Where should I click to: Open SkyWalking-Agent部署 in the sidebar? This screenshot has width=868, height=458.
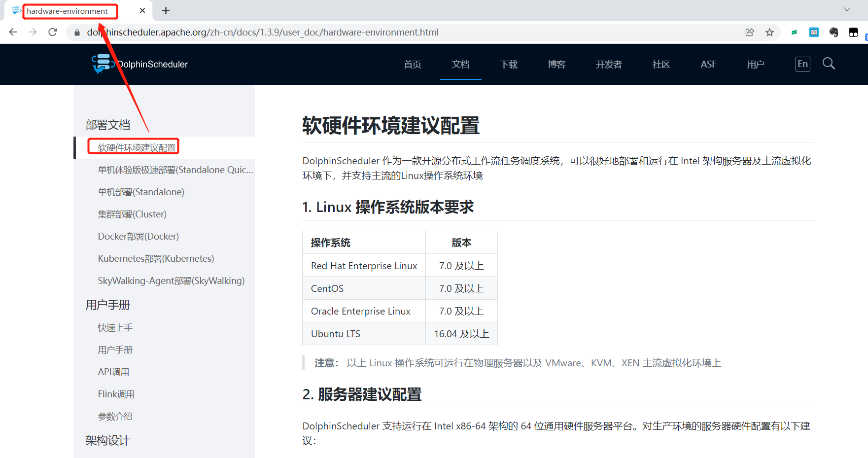[x=171, y=281]
